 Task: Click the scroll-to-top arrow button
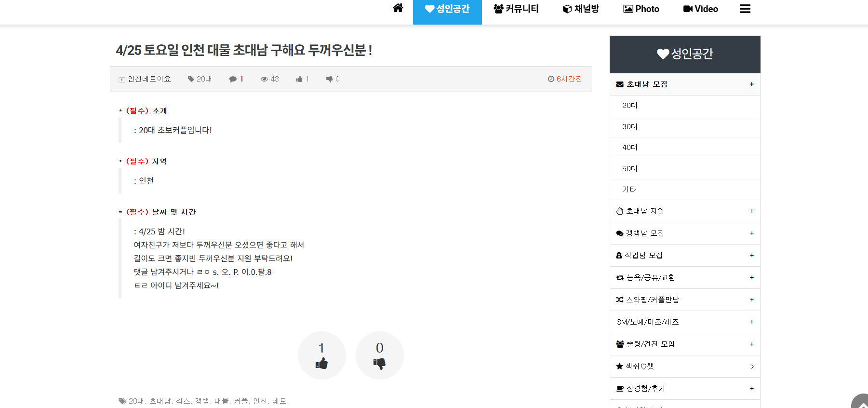click(861, 403)
